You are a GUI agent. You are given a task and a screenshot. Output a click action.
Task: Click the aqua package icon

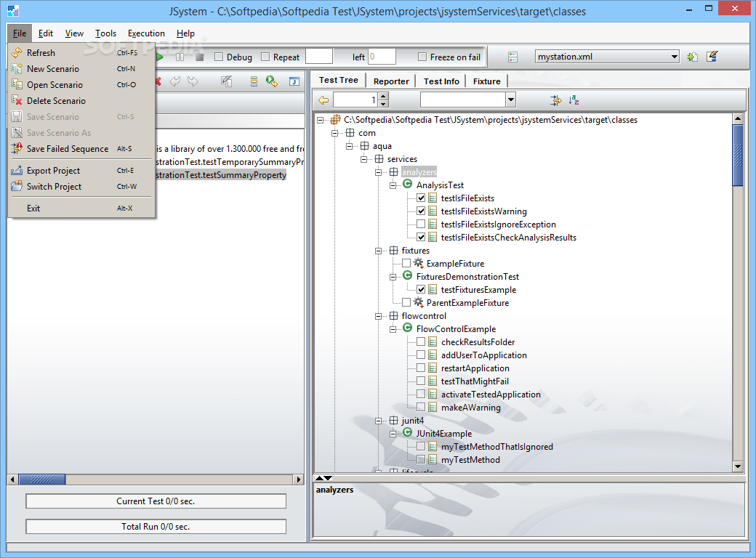pyautogui.click(x=364, y=145)
